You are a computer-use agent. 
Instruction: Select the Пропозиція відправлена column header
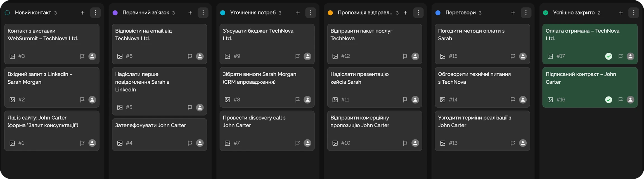coord(364,13)
